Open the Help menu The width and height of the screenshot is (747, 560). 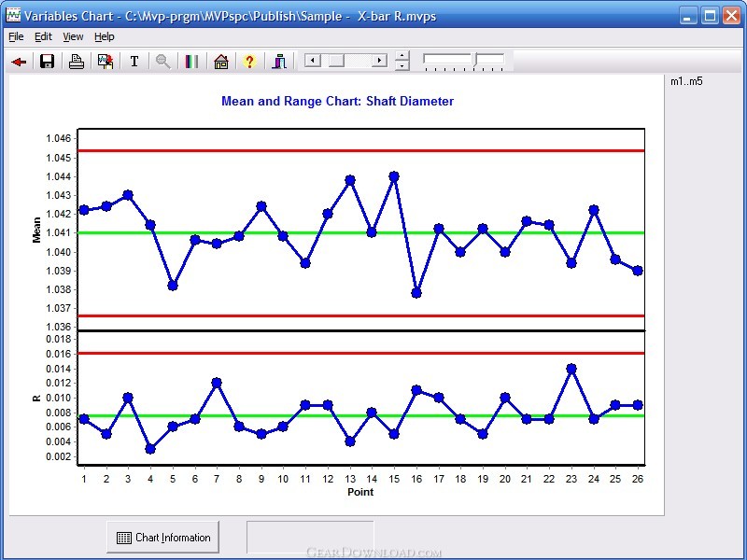click(x=105, y=36)
